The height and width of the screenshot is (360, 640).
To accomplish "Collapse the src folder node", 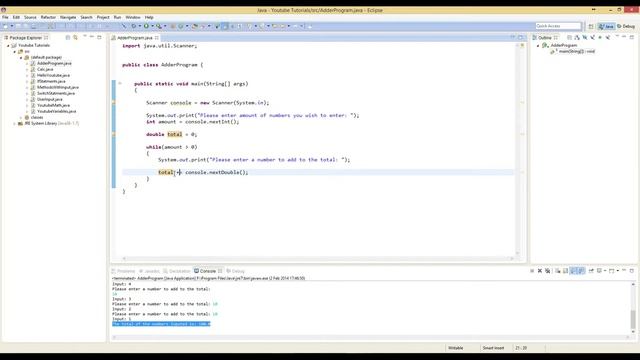I will pyautogui.click(x=15, y=52).
